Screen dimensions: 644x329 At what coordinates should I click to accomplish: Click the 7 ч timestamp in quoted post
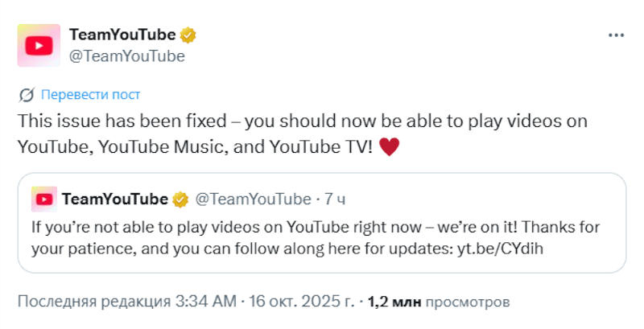336,199
